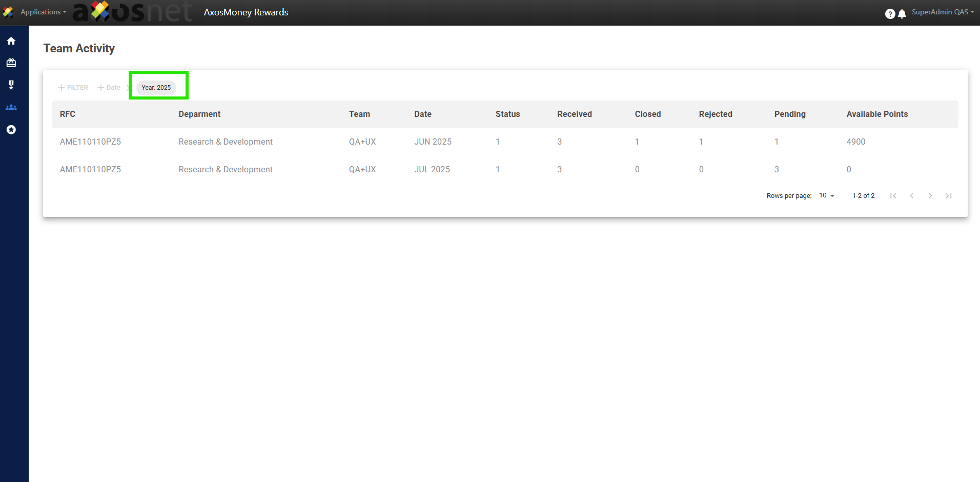Click the help question mark icon
Image resolution: width=980 pixels, height=482 pixels.
(x=890, y=14)
